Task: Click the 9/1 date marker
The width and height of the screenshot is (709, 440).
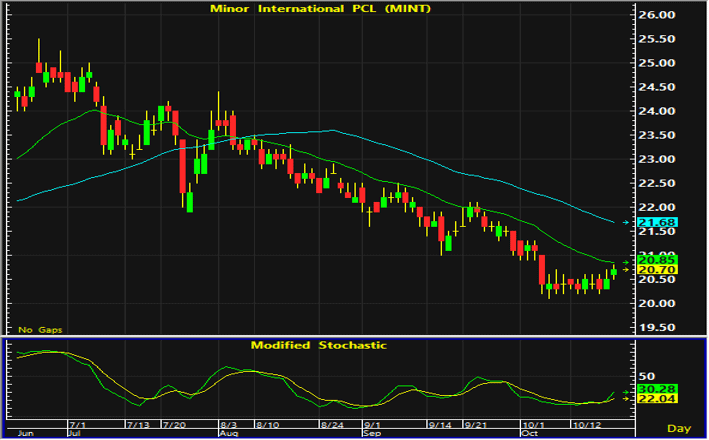Action: 372,425
